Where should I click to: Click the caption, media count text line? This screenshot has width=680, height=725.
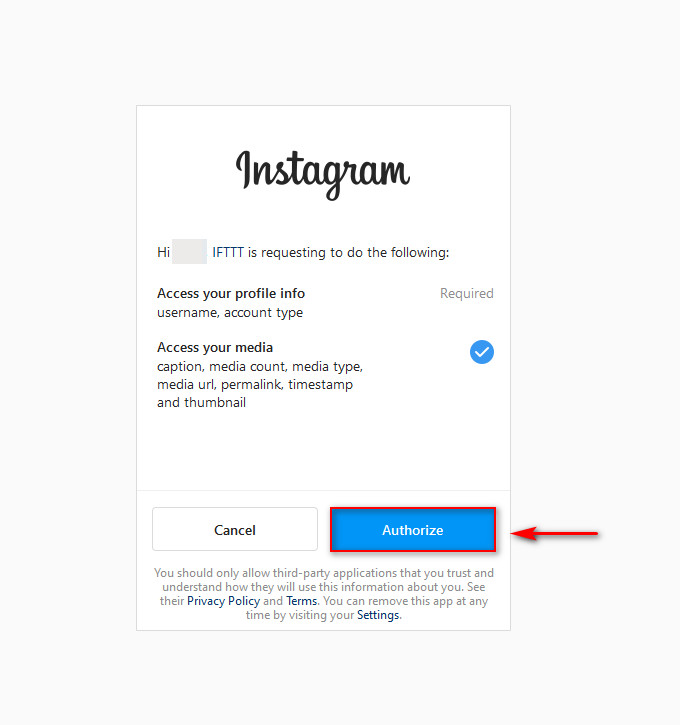[260, 367]
